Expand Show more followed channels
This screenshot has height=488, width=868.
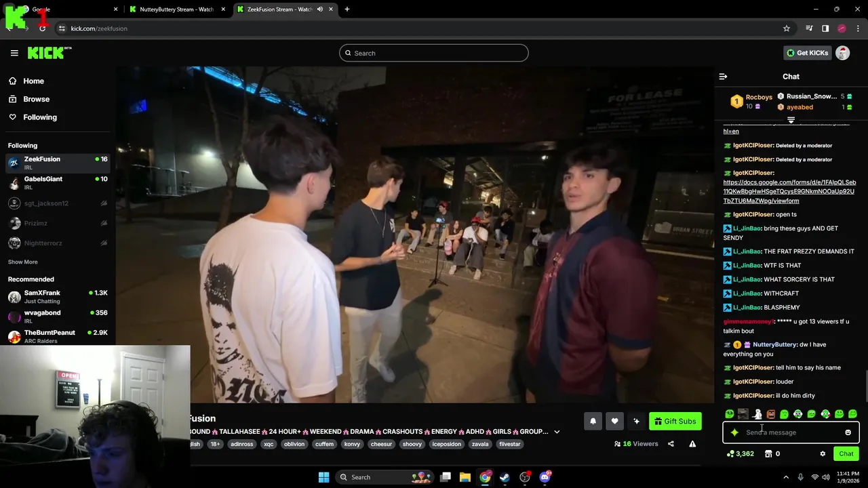click(x=23, y=262)
